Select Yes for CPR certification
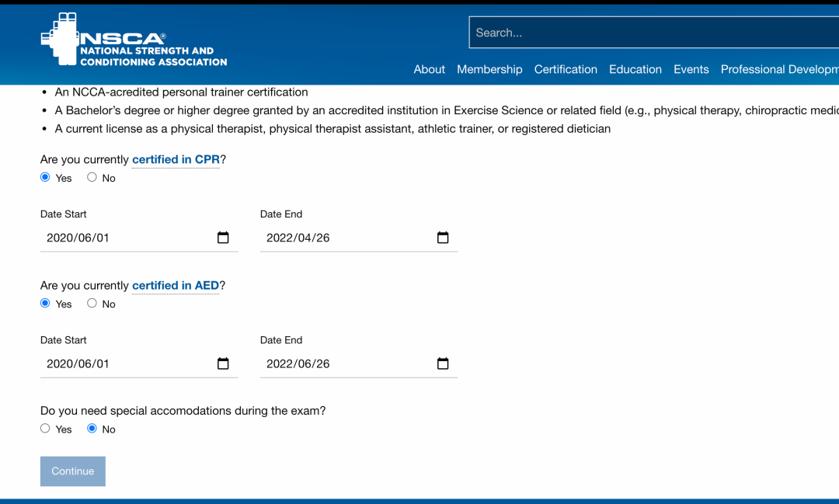Screen dimensions: 839x504 click(45, 177)
